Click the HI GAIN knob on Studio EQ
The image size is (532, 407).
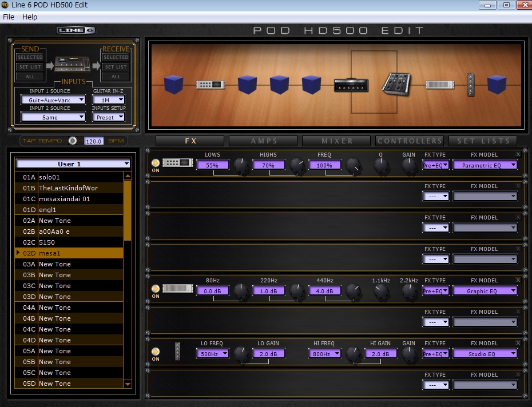click(354, 354)
